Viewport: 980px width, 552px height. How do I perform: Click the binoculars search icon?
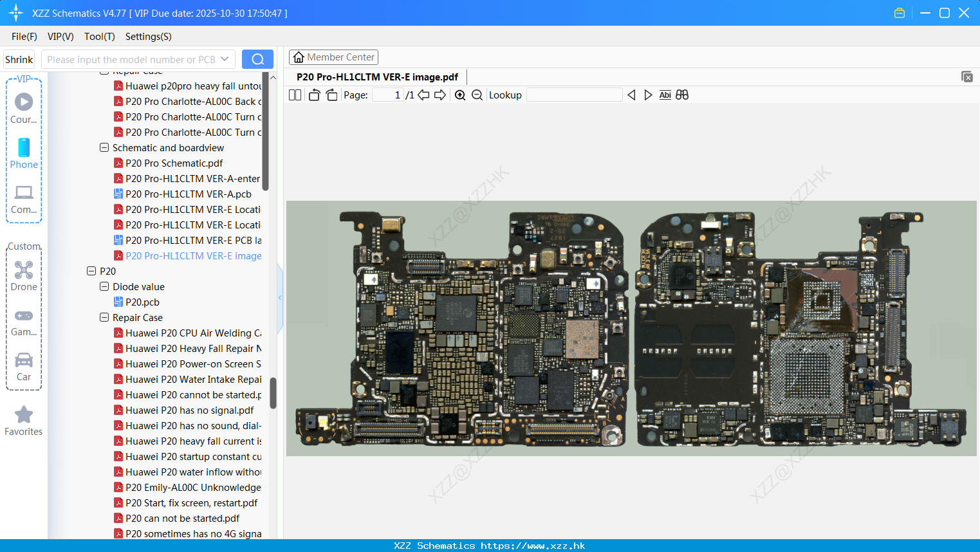tap(682, 95)
